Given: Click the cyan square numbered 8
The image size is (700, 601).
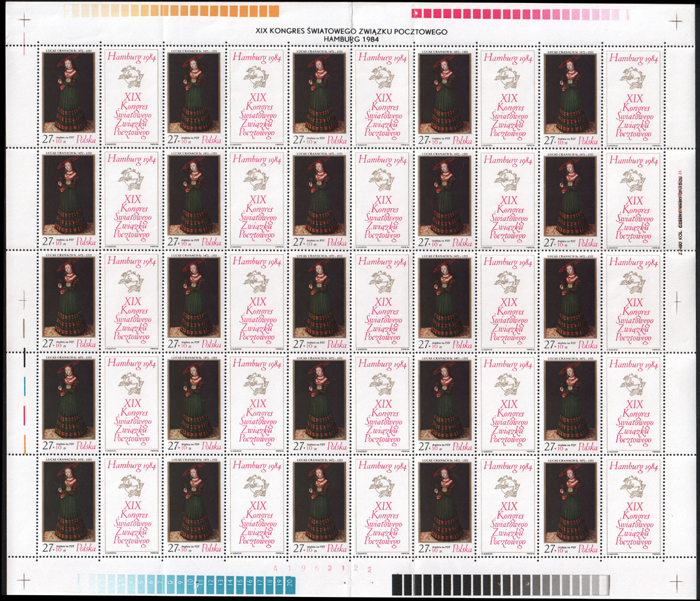Looking at the screenshot, I should coord(170,585).
